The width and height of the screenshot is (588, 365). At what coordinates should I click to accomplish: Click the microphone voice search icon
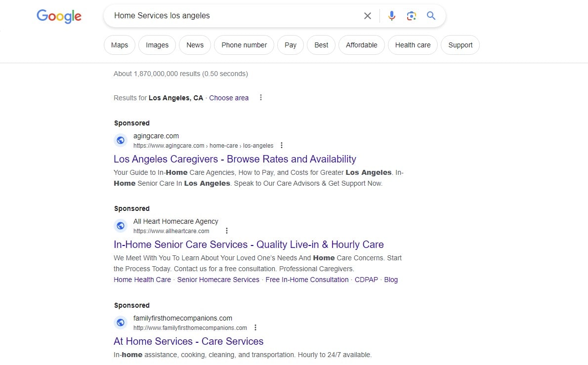[x=391, y=15]
